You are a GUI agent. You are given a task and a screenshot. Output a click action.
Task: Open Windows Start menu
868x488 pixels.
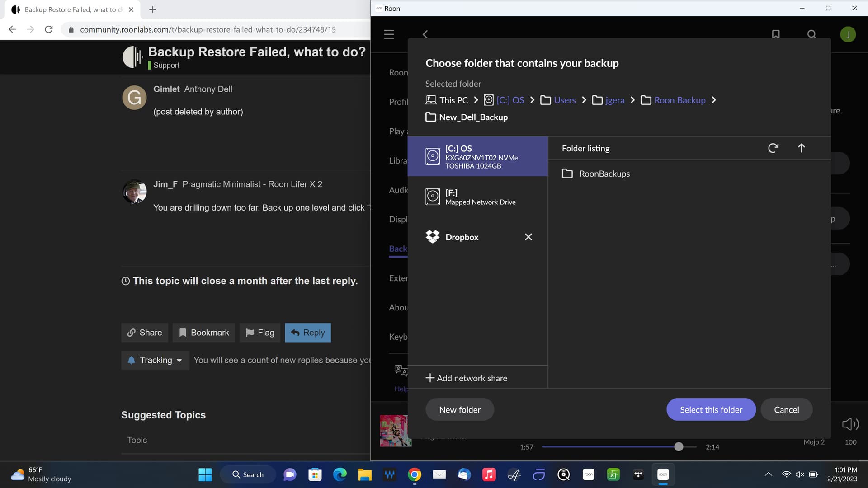click(x=205, y=474)
